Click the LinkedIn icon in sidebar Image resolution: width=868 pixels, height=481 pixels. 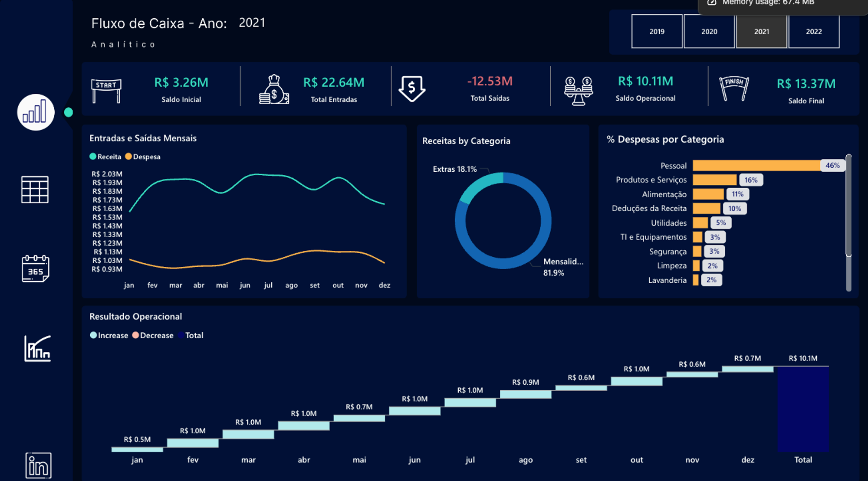click(x=38, y=466)
